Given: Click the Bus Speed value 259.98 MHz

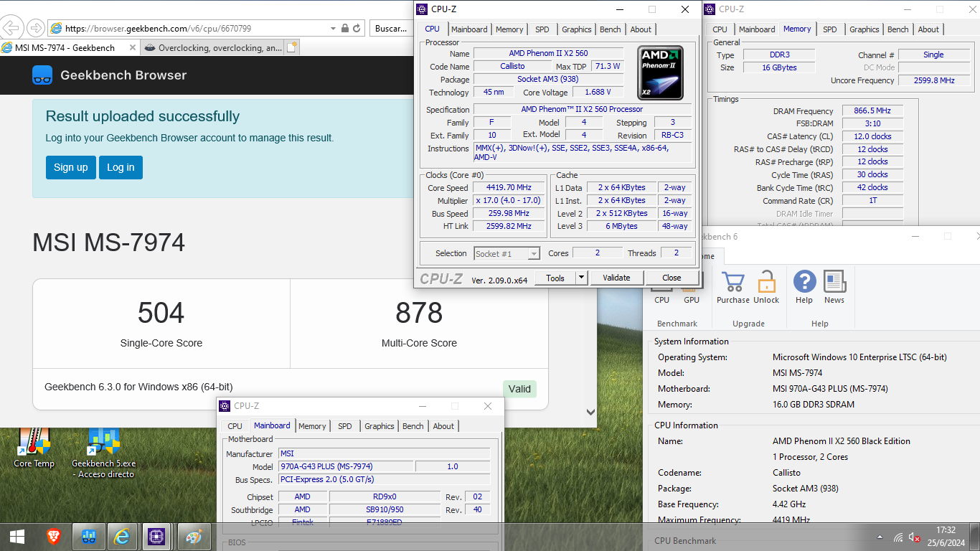Looking at the screenshot, I should click(x=509, y=214).
